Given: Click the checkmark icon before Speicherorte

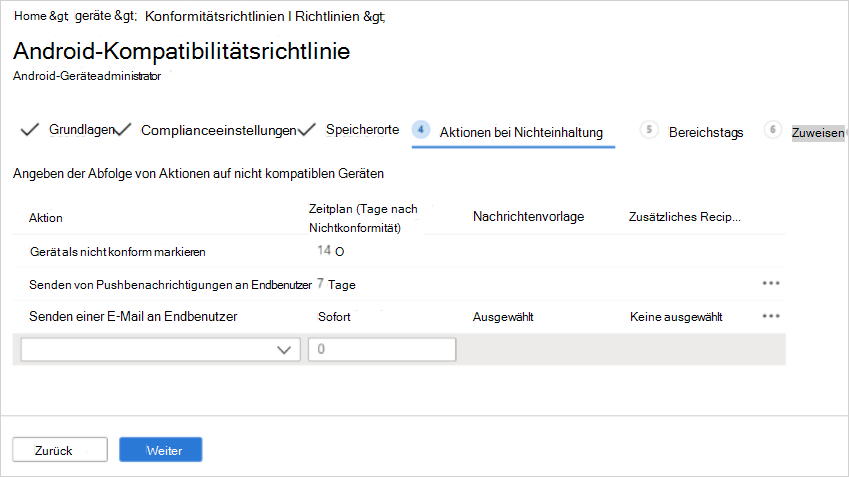Looking at the screenshot, I should click(x=308, y=130).
